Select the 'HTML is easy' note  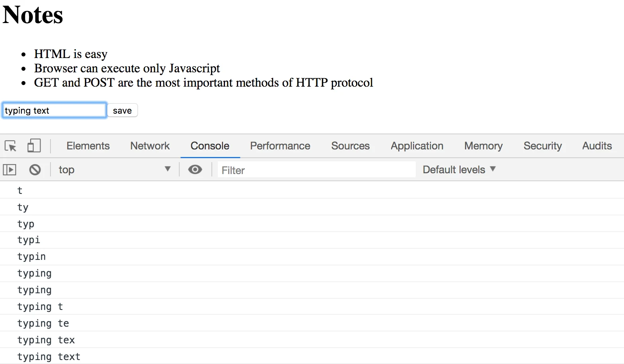(71, 54)
